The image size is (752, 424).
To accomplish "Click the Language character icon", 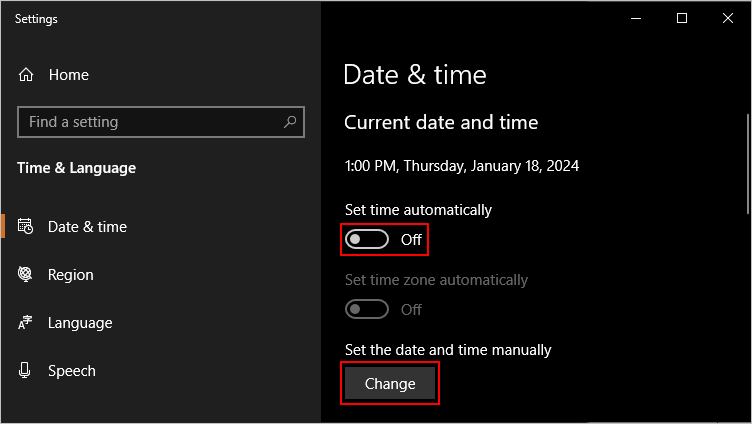I will tap(26, 323).
